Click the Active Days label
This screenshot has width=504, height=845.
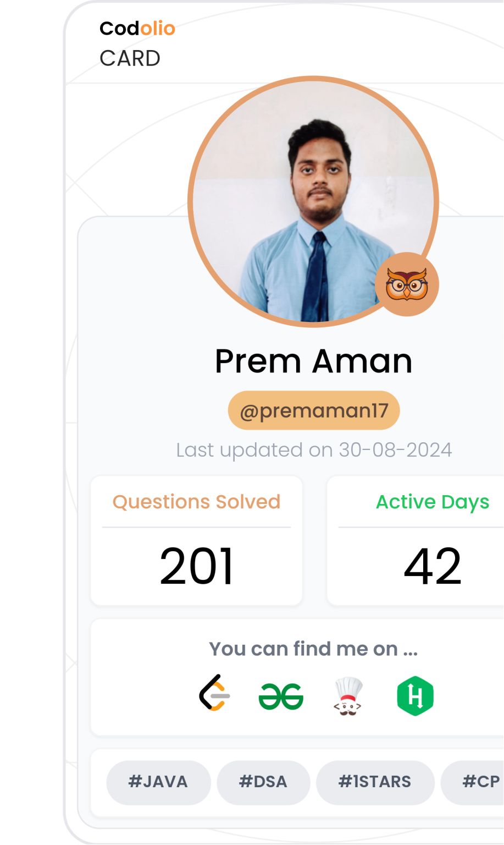433,502
